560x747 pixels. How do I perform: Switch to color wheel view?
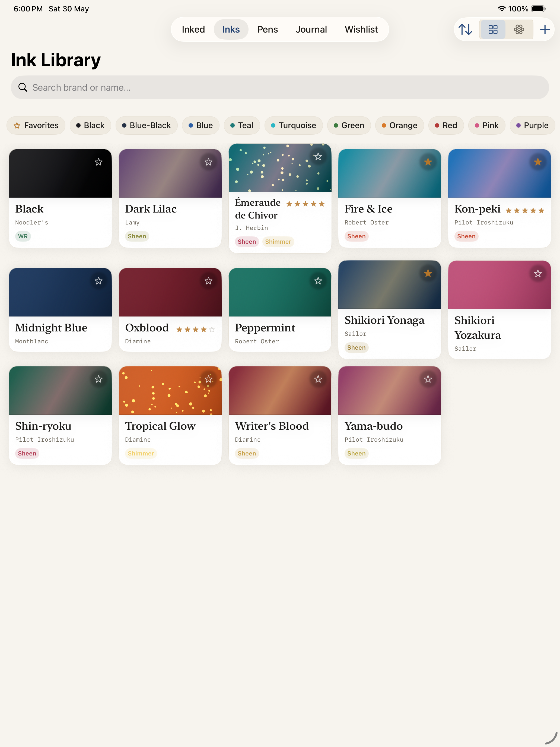click(519, 29)
